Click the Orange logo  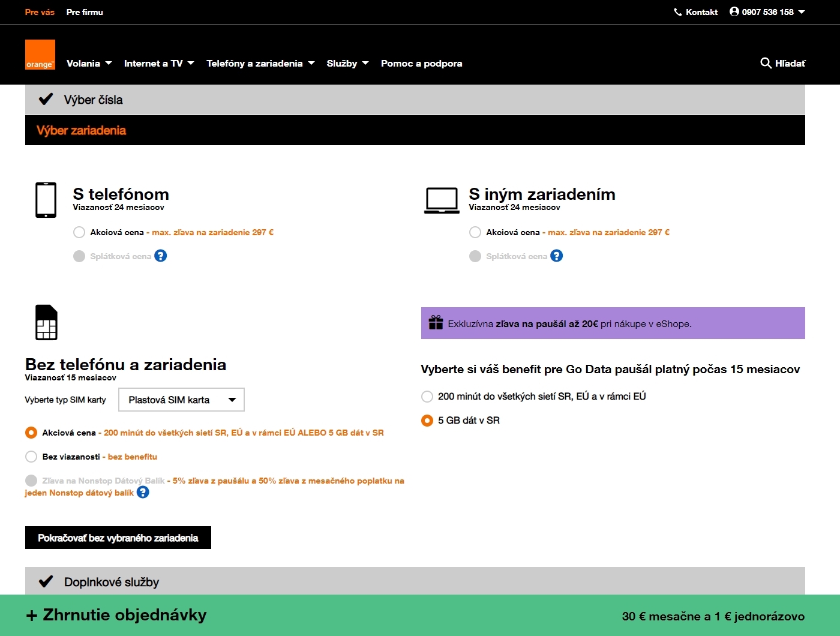(40, 55)
